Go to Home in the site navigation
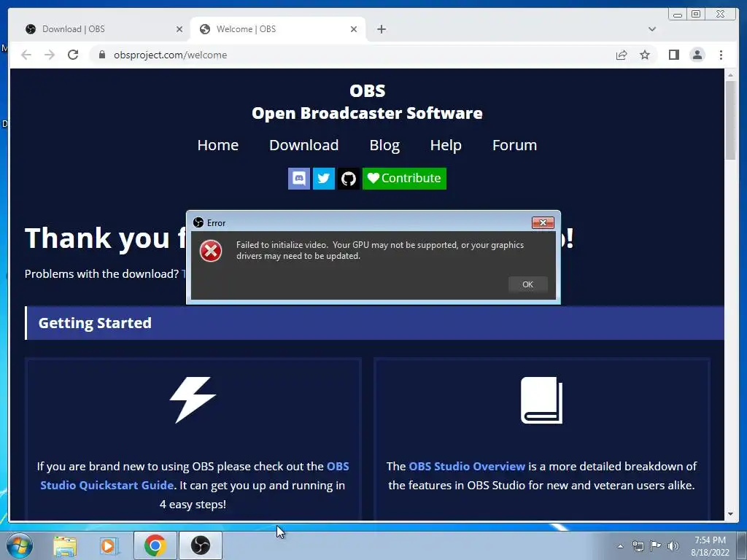The image size is (747, 560). coord(217,145)
